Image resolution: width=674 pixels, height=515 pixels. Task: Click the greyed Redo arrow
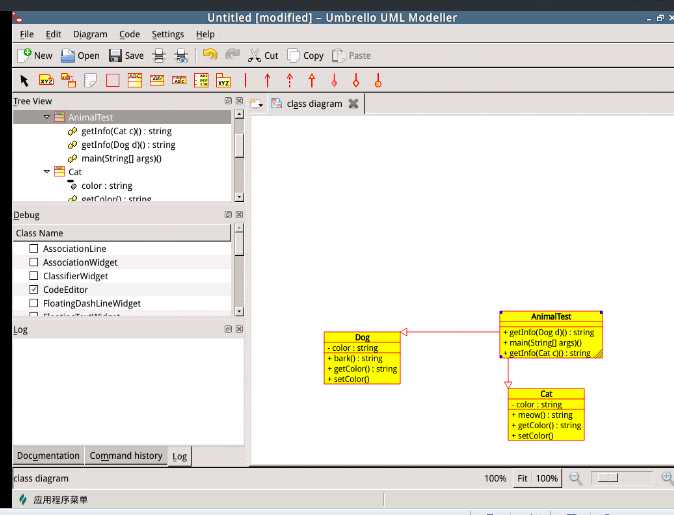(x=233, y=55)
